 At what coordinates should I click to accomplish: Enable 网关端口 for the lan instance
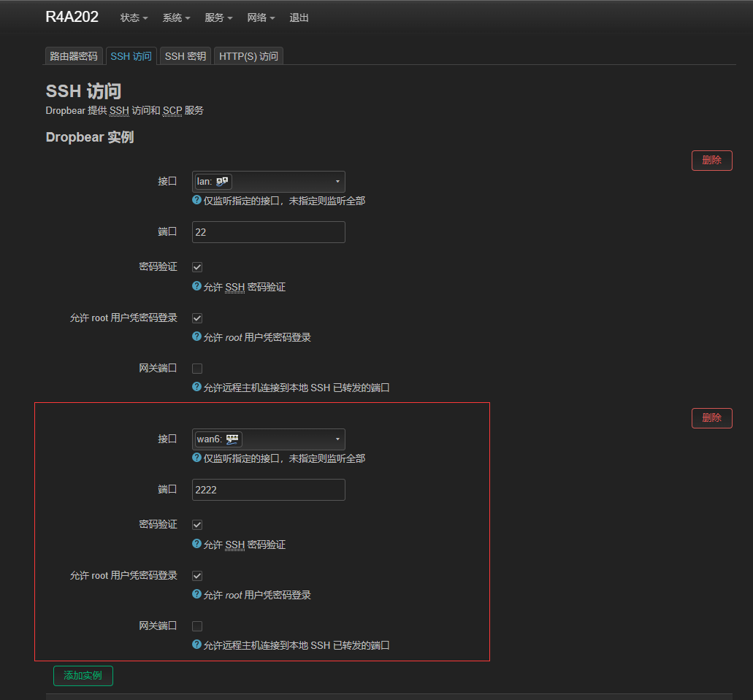point(197,369)
